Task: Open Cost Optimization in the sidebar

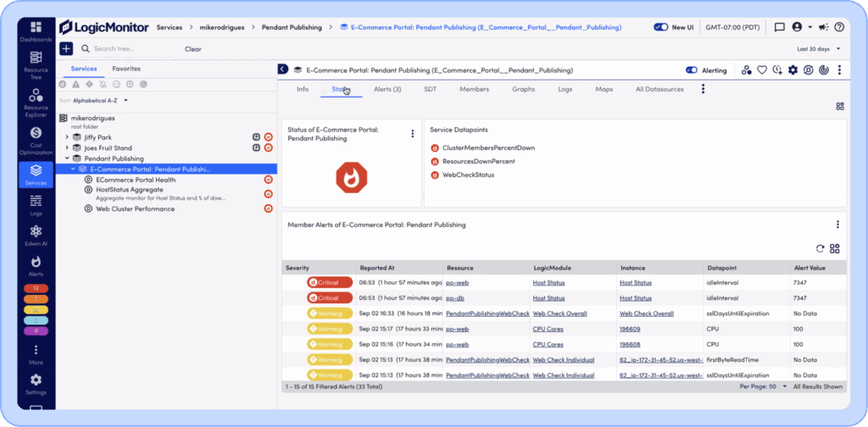Action: tap(36, 139)
